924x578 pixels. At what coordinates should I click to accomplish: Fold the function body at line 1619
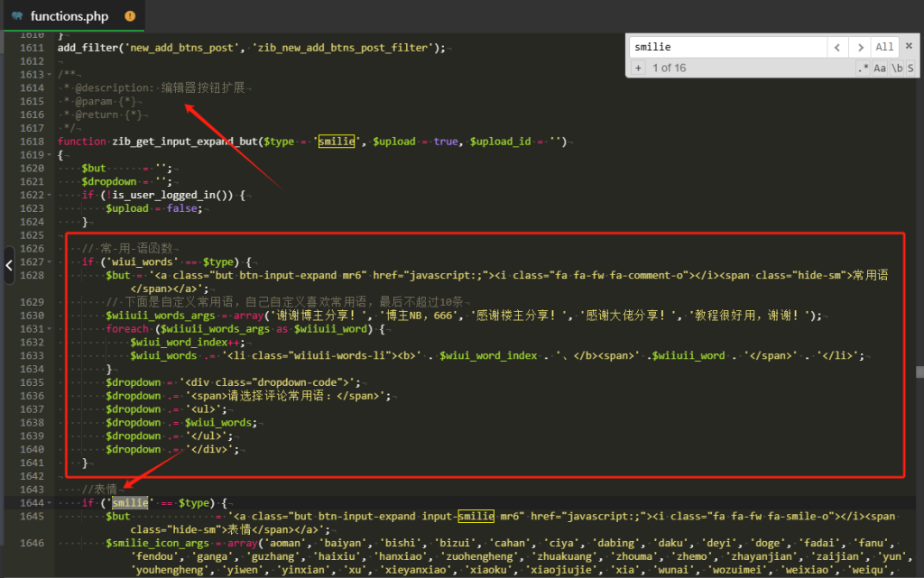[x=49, y=155]
